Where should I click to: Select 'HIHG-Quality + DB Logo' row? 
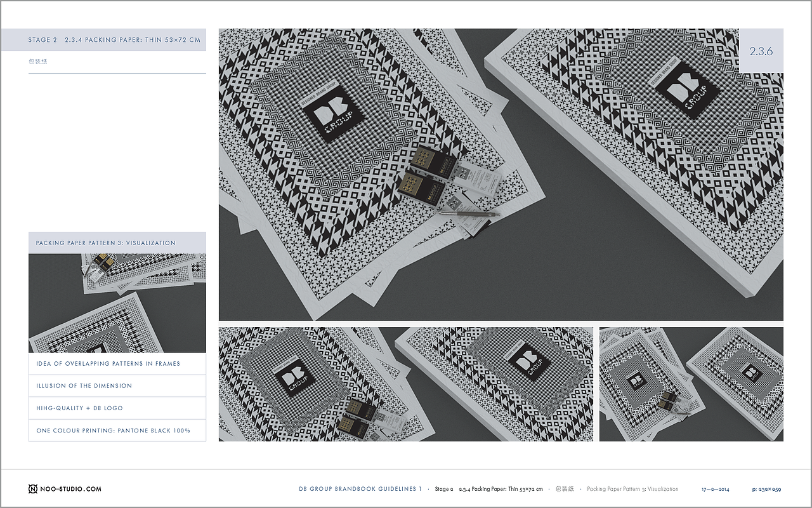(x=117, y=408)
